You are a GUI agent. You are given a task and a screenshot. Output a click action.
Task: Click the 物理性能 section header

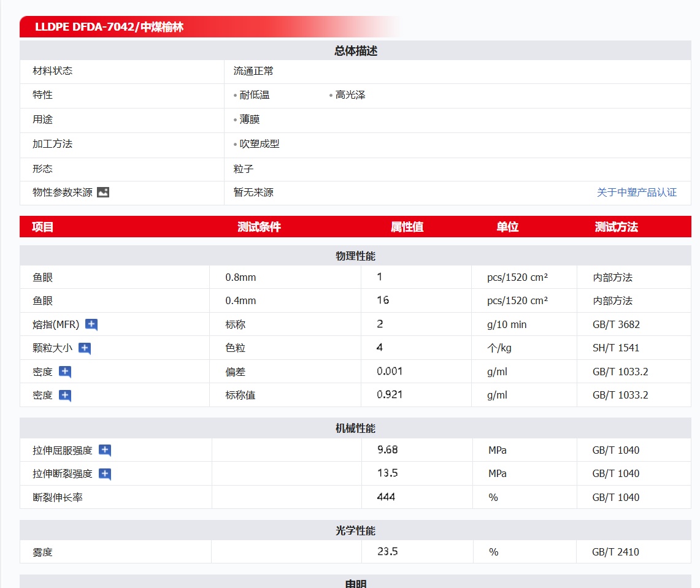click(355, 256)
